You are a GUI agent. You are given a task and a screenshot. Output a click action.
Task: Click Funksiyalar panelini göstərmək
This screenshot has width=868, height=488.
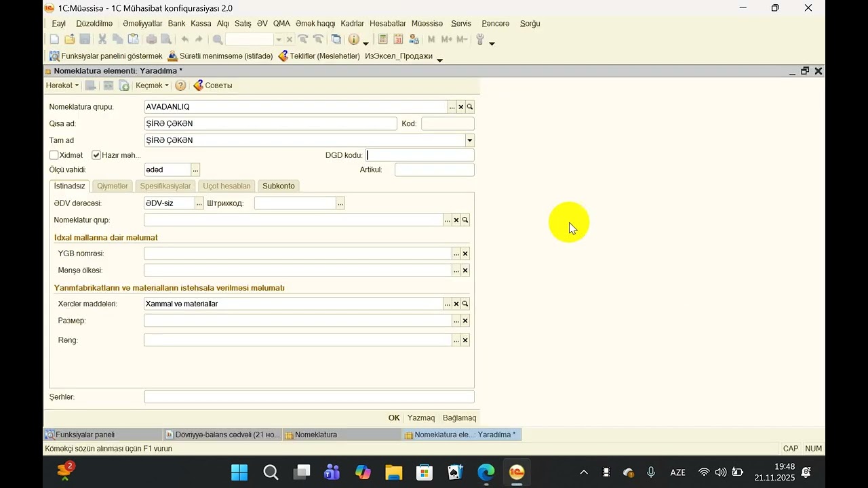pos(106,56)
